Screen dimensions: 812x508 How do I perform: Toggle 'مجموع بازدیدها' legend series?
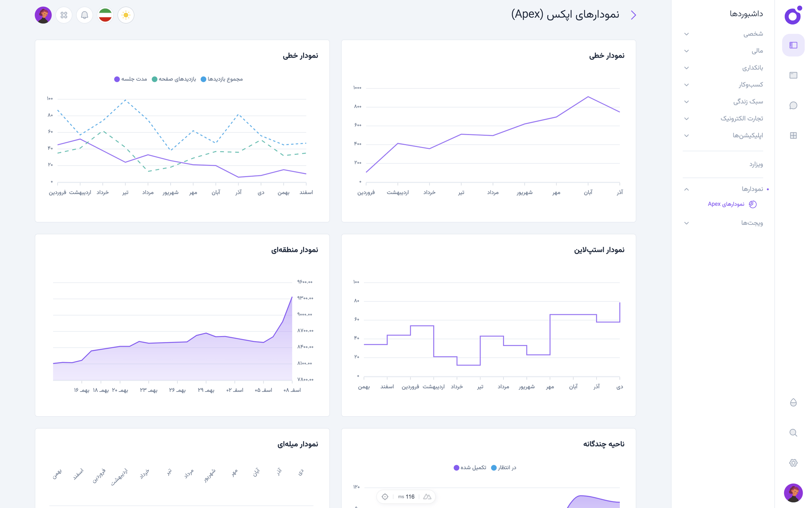click(222, 79)
